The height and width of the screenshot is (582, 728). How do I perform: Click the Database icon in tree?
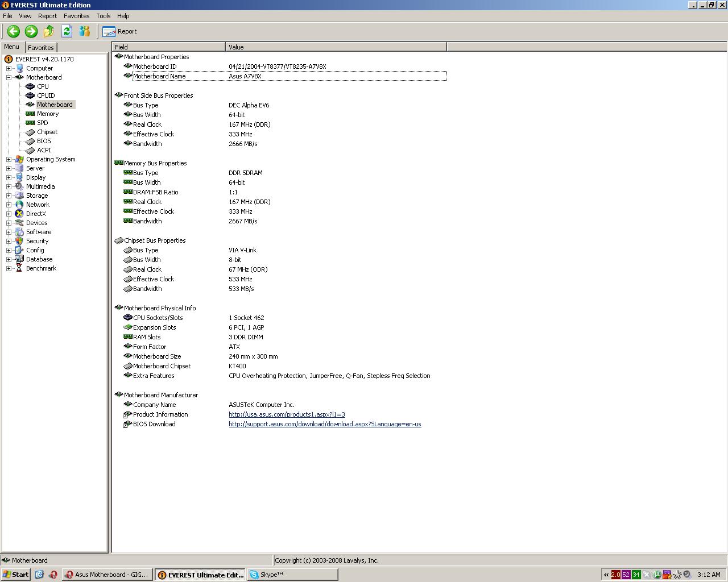(19, 259)
